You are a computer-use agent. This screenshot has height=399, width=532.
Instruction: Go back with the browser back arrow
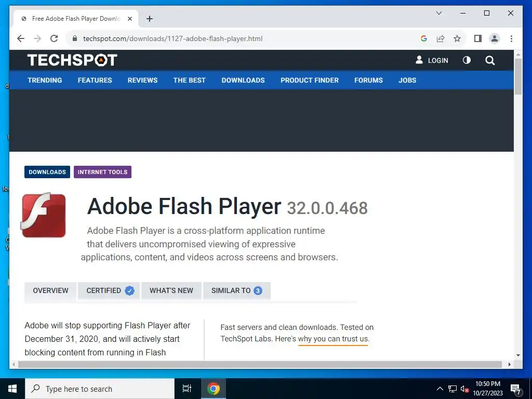21,38
